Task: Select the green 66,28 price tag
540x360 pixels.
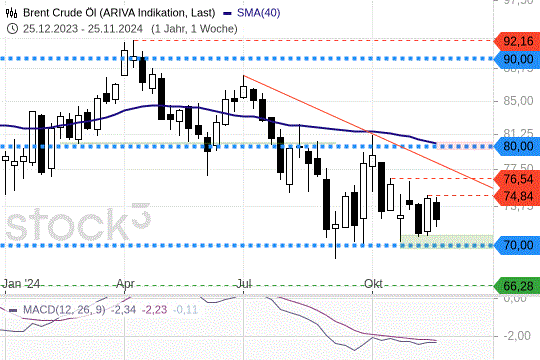Action: click(x=516, y=286)
